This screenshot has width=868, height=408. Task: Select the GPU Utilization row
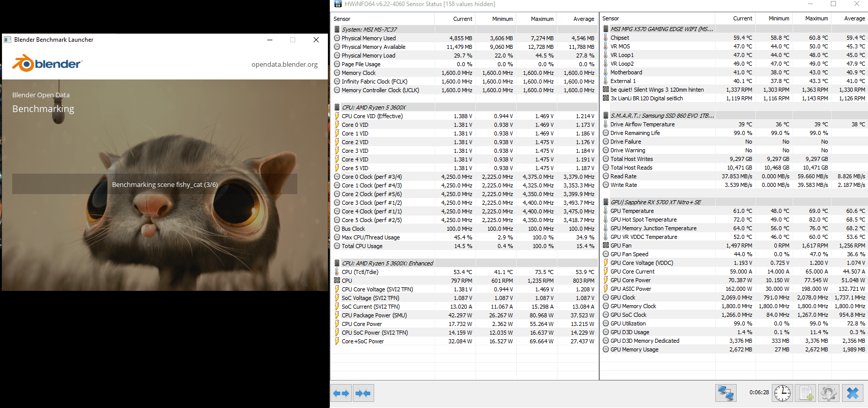click(x=734, y=323)
